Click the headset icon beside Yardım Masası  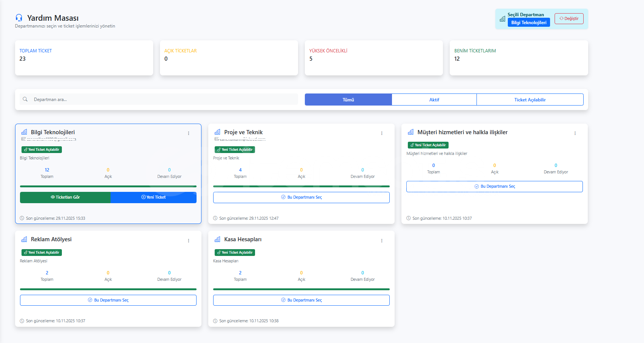pos(19,18)
